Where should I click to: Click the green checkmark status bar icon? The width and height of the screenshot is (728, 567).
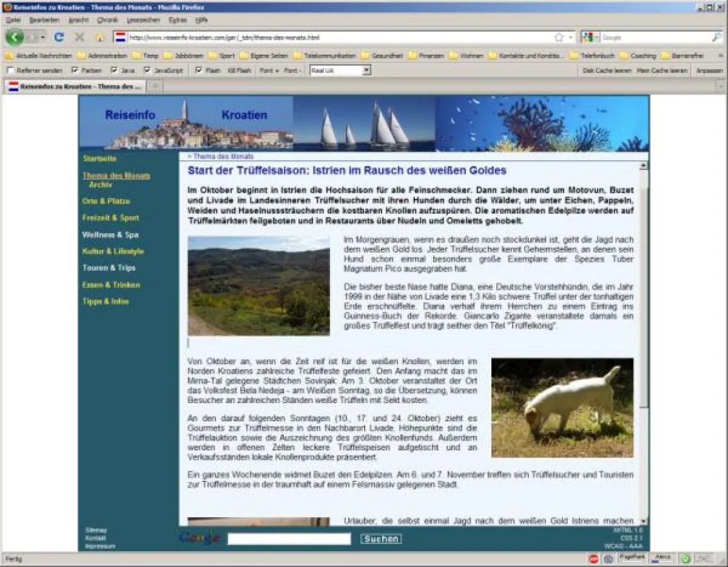(686, 558)
